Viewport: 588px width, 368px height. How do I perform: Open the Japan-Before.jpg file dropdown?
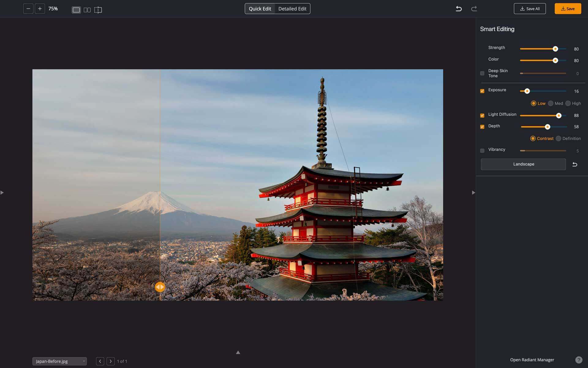pos(59,361)
